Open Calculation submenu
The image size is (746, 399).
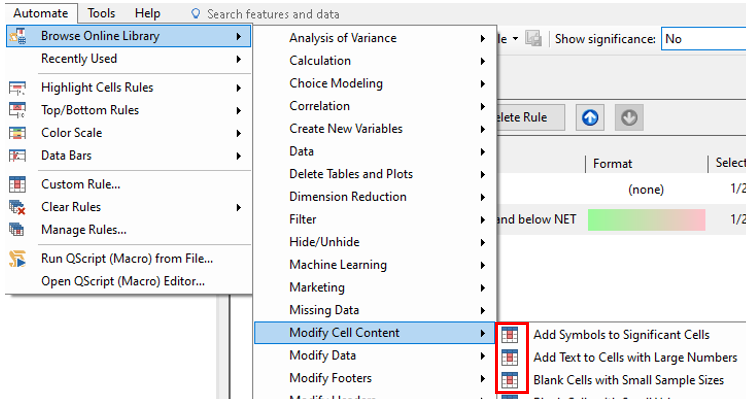point(375,61)
